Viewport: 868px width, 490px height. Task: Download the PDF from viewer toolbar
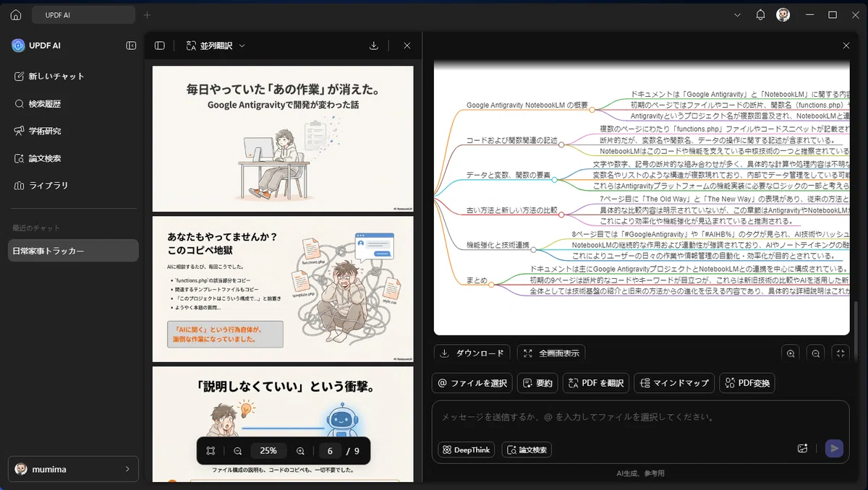[x=374, y=46]
